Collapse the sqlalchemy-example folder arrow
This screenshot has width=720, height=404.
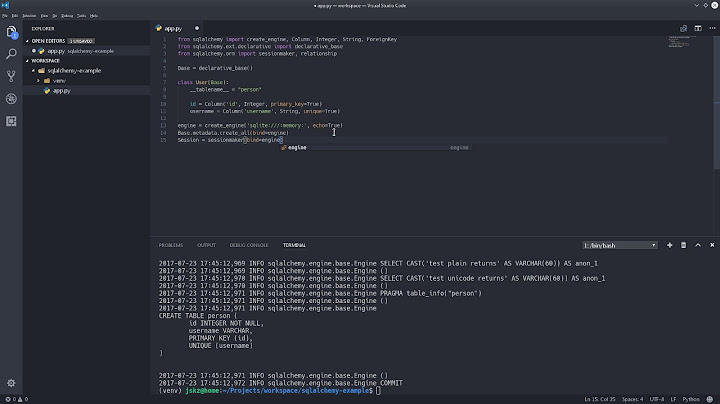coord(33,71)
